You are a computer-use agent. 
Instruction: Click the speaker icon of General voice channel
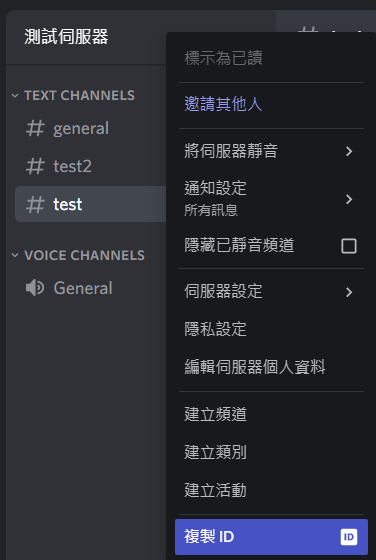point(35,288)
